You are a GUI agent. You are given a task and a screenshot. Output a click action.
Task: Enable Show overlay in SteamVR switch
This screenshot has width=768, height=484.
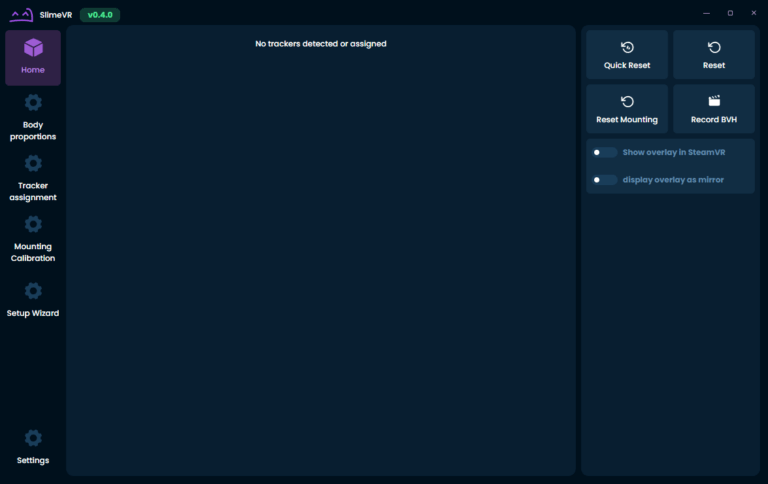603,153
